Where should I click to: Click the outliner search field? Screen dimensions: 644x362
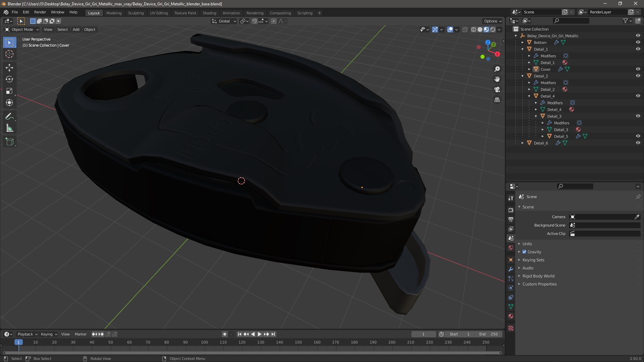571,21
